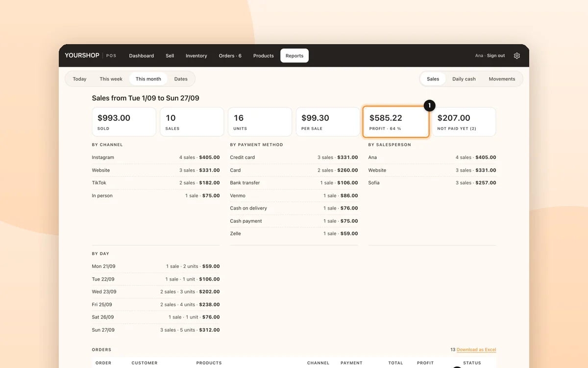Screen dimensions: 588x368
Task: Click the Instagram channel row
Action: click(156, 158)
